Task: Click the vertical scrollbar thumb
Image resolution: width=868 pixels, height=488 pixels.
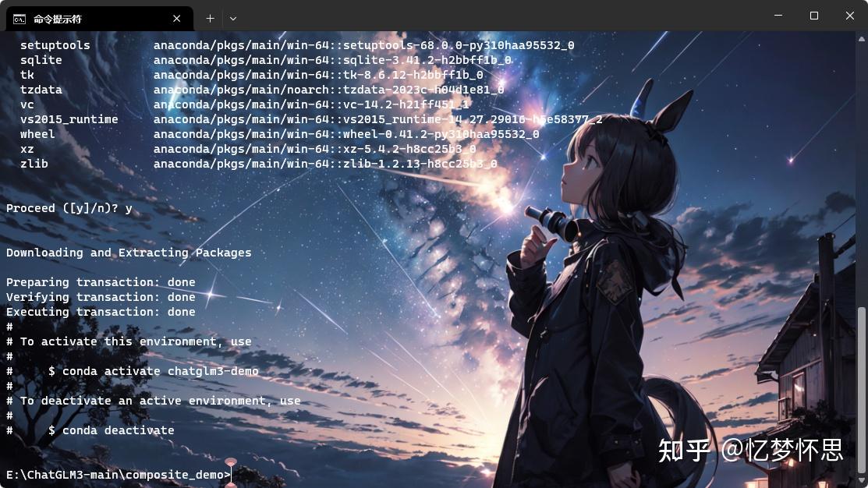Action: 861,389
